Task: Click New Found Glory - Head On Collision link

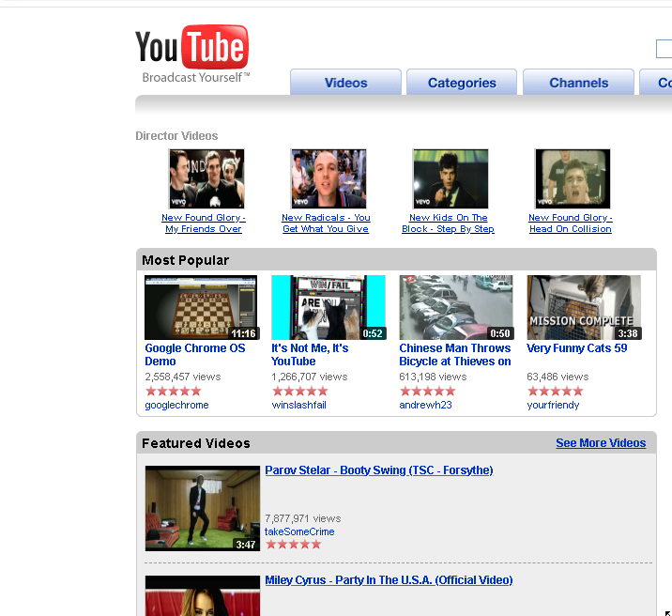Action: point(571,223)
